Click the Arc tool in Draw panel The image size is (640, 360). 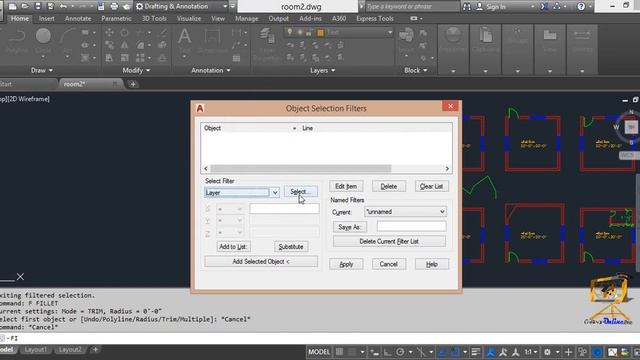[67, 41]
